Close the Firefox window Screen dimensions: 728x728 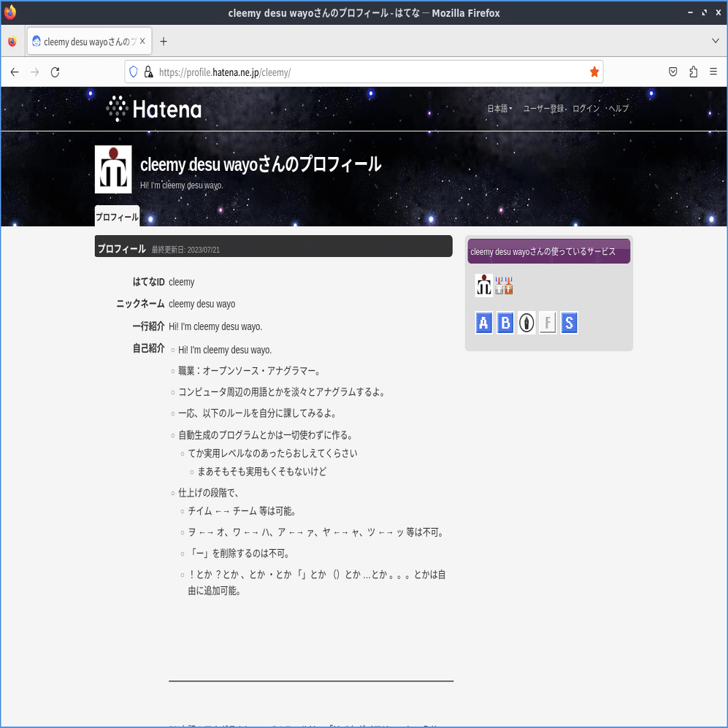pos(719,12)
